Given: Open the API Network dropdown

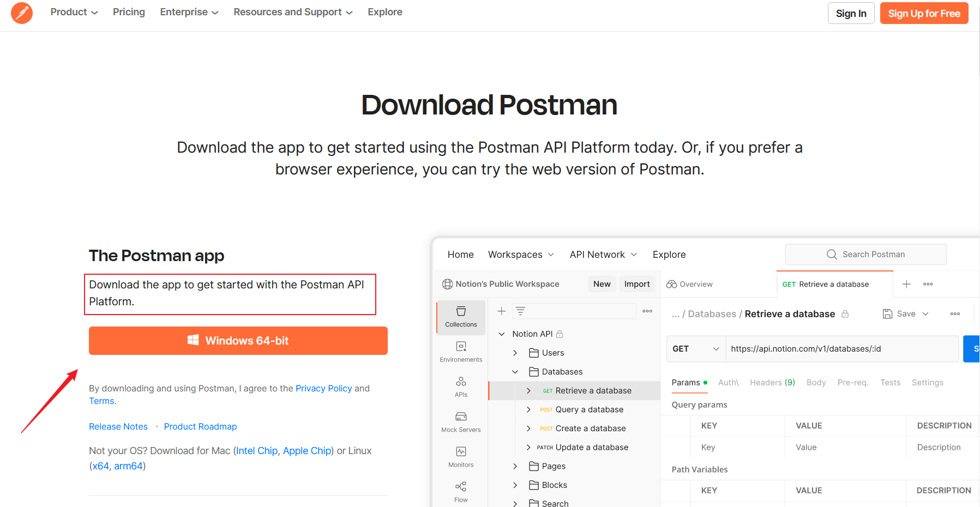Looking at the screenshot, I should (603, 255).
